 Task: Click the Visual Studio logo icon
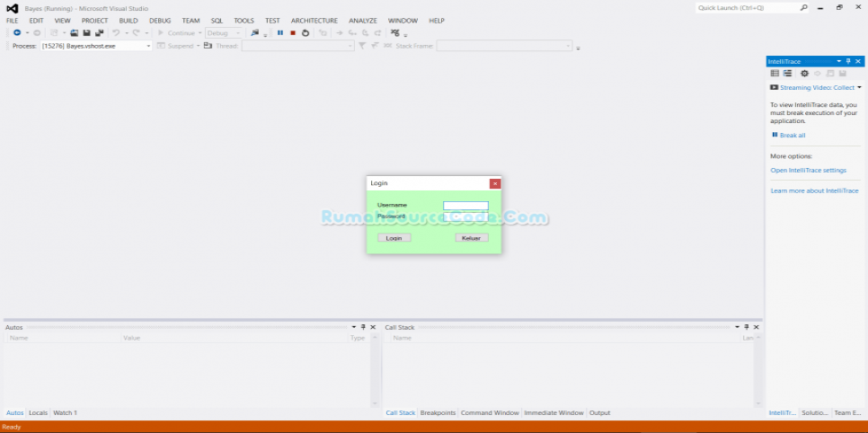pyautogui.click(x=12, y=8)
